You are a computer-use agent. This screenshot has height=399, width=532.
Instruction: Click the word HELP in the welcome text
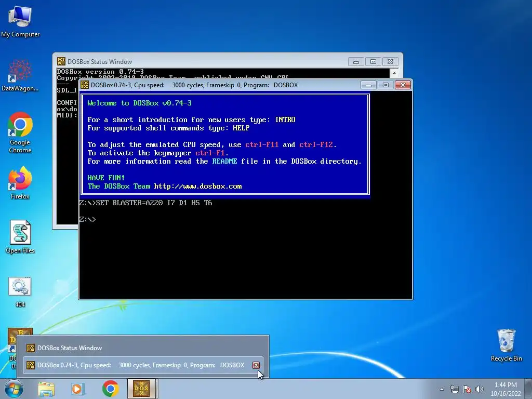(241, 128)
